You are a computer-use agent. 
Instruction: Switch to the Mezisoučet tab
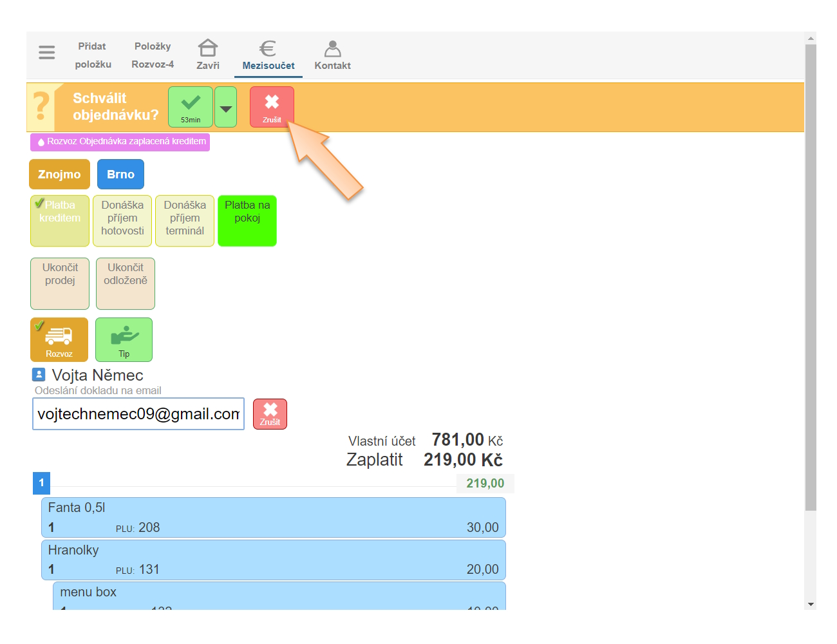268,55
